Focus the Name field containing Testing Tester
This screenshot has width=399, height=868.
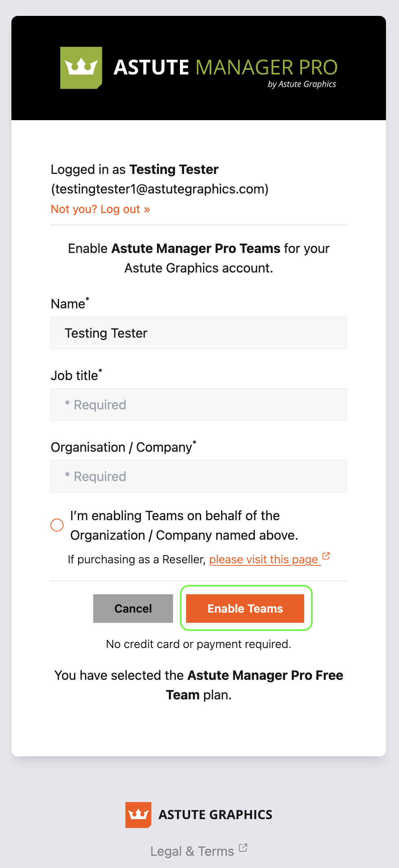coord(199,333)
